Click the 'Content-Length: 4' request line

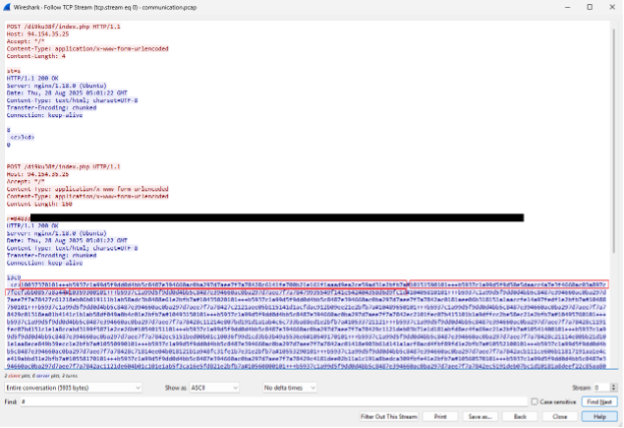pos(36,56)
